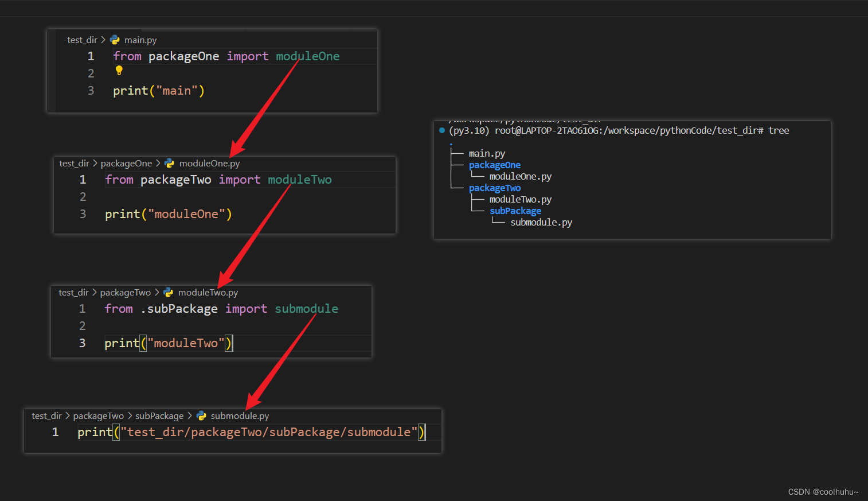
Task: Click the Python icon beside main.py breadcrumb
Action: [115, 40]
